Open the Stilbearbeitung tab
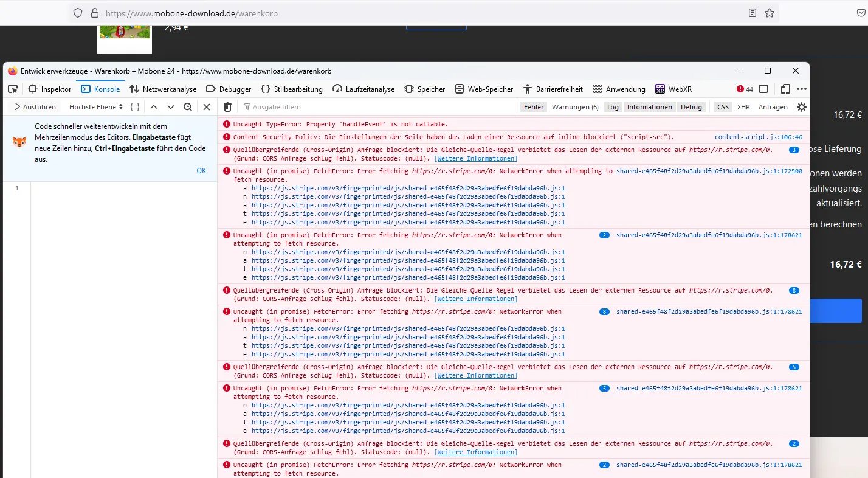Screen dimensions: 868x478 [292, 89]
